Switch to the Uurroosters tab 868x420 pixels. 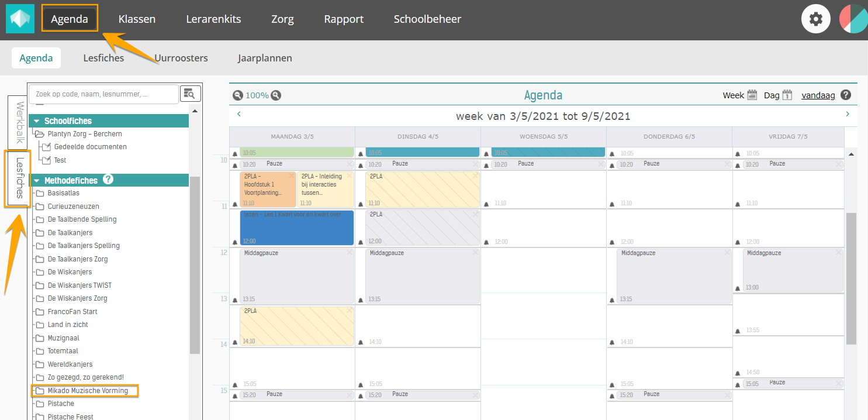point(181,58)
